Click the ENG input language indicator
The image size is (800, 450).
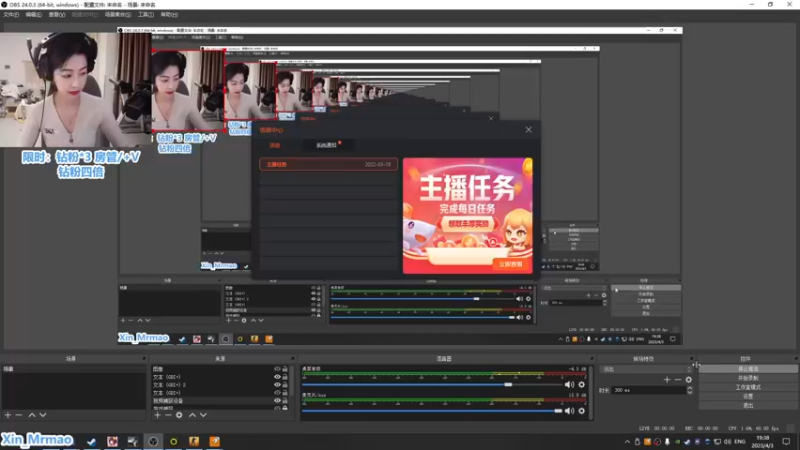click(740, 442)
